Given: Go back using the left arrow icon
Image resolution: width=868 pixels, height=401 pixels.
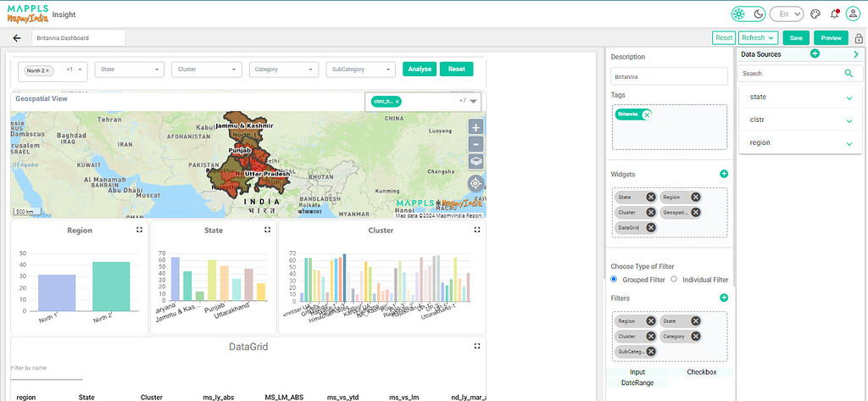Looking at the screenshot, I should 17,38.
